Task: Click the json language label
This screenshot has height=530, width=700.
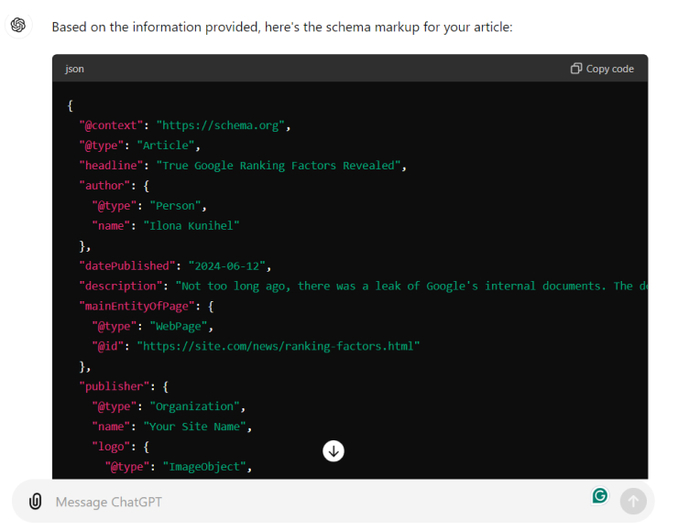Action: tap(75, 69)
